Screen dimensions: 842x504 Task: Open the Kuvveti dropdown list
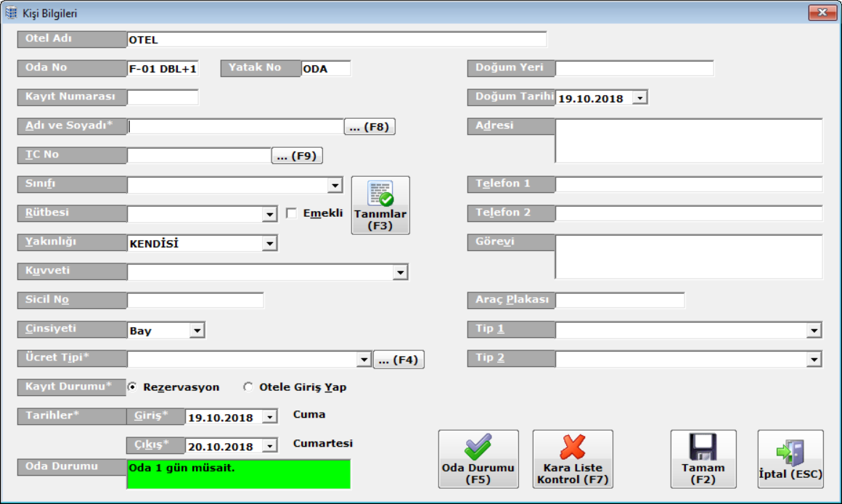tap(400, 273)
